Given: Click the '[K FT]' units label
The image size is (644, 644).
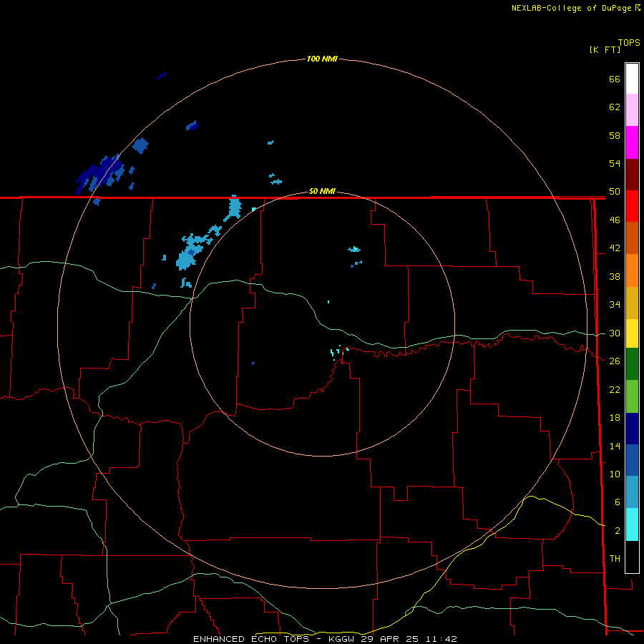Looking at the screenshot, I should pos(605,49).
